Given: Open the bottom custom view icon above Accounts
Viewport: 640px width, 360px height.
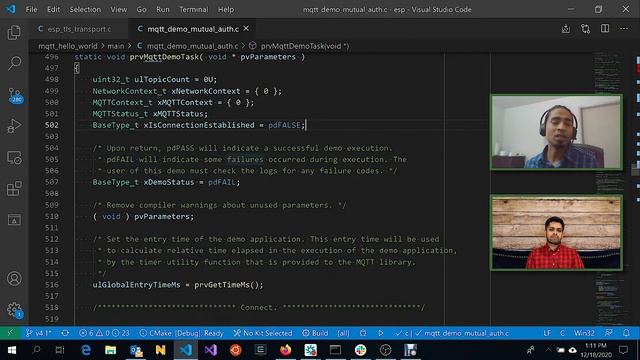Looking at the screenshot, I should 14,220.
